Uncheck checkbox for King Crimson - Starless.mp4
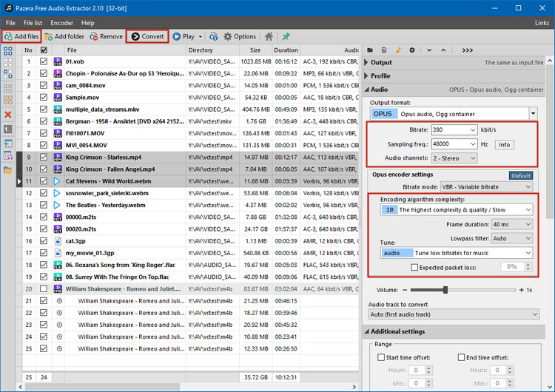The width and height of the screenshot is (555, 392). [x=44, y=157]
